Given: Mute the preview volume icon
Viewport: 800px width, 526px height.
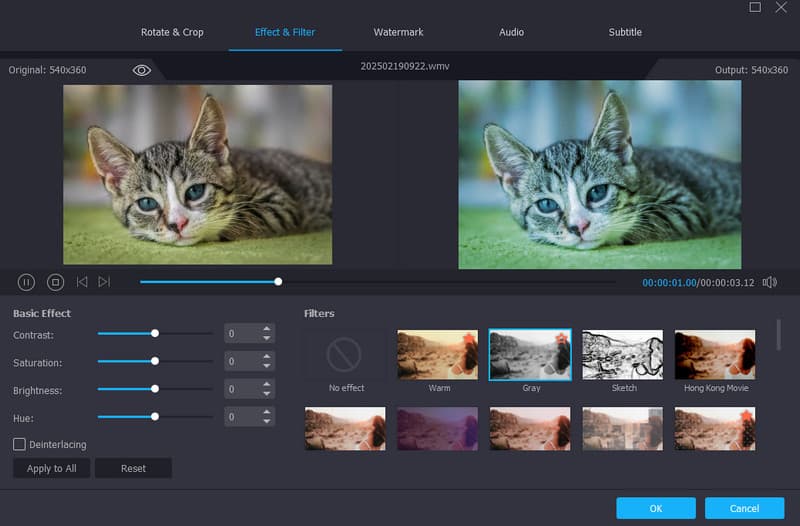Looking at the screenshot, I should tap(769, 282).
